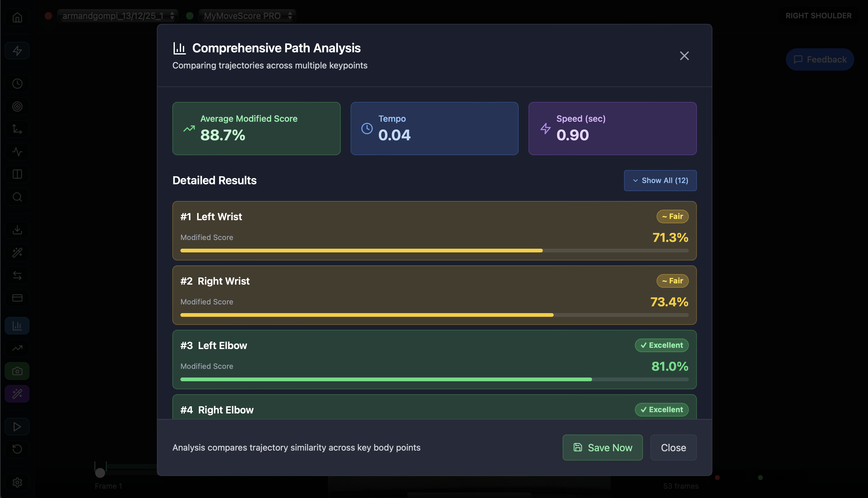Screen dimensions: 868x498
Task: Click the Save Now button
Action: (x=602, y=448)
